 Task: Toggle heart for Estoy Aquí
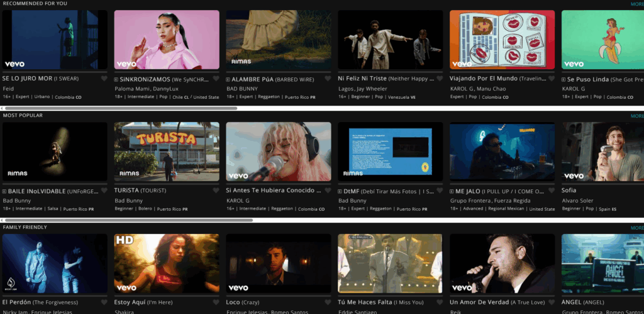(216, 302)
